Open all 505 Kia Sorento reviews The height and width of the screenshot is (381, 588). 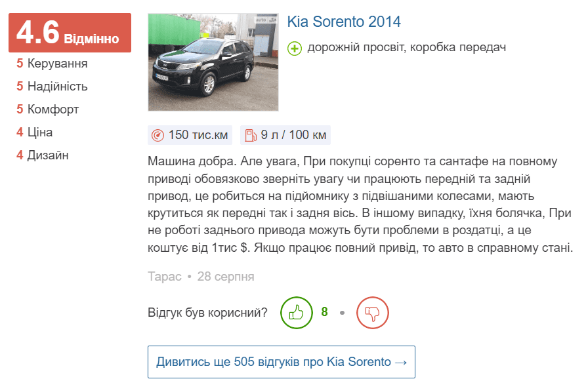[281, 361]
